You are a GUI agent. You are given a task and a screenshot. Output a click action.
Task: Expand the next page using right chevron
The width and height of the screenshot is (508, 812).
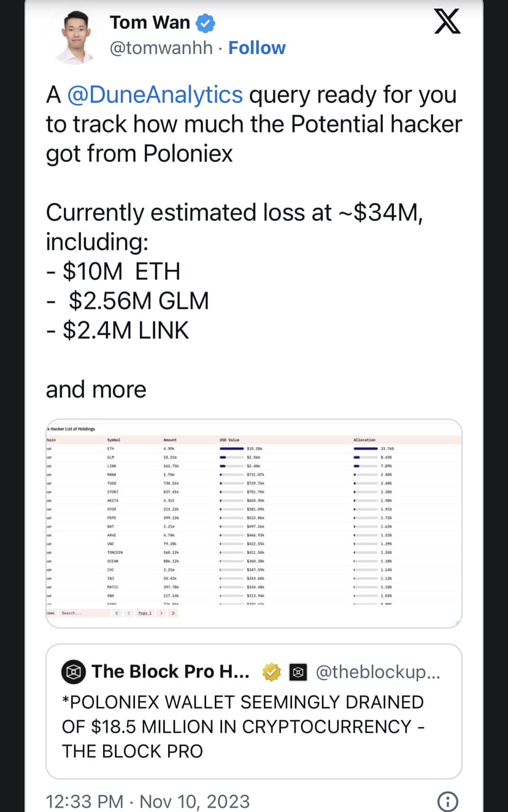click(161, 613)
